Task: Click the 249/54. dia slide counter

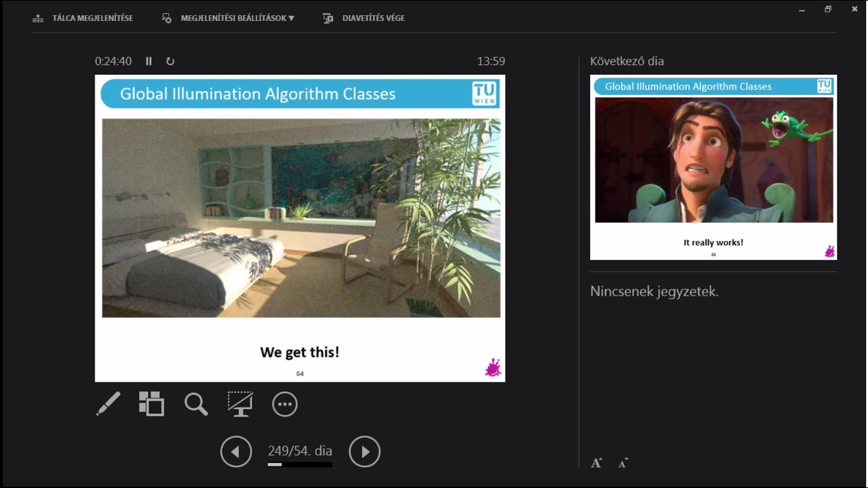Action: click(x=300, y=451)
